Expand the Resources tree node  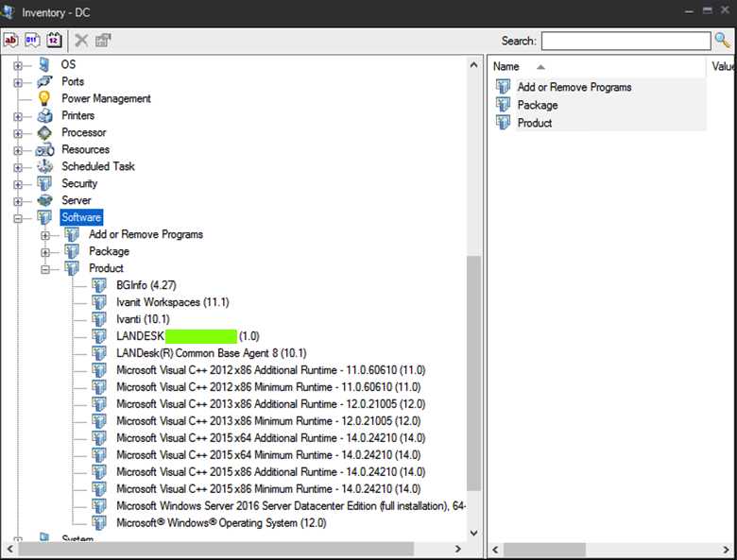point(18,150)
